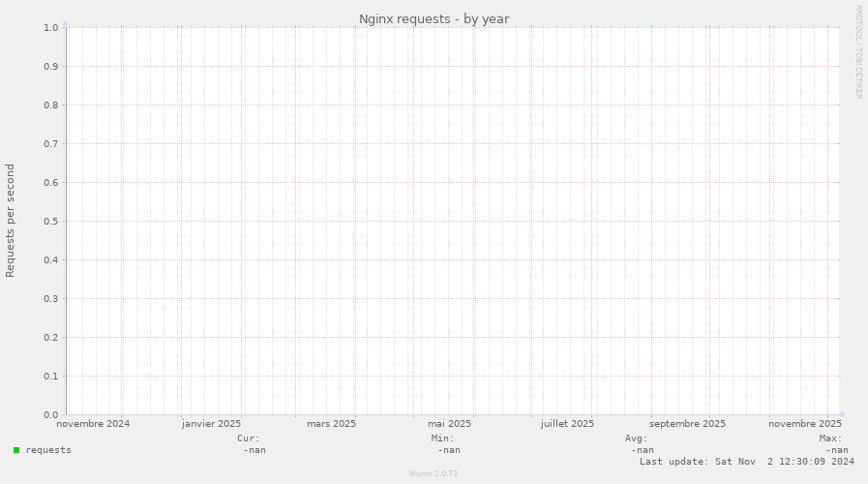
Task: Click the '0.3' y-axis value
Action: (51, 299)
